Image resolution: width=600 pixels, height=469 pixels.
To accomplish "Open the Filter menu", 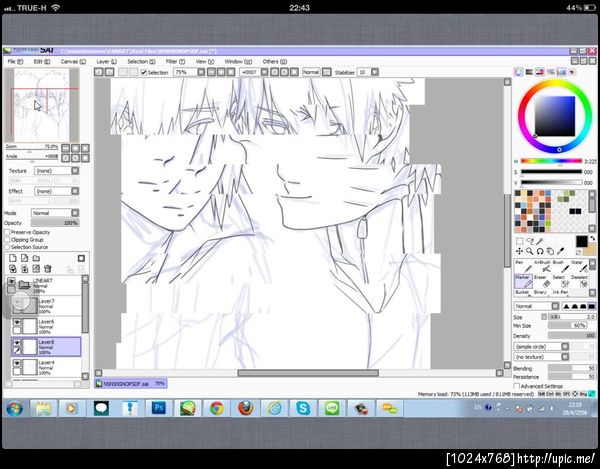I will (x=175, y=62).
